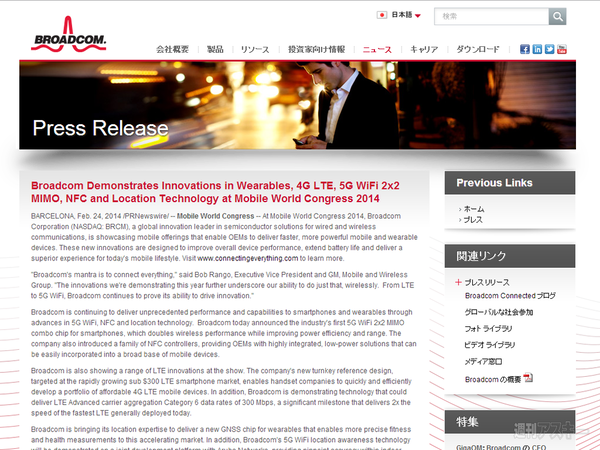The image size is (600, 450).
Task: Open the 日本語 language dropdown
Action: [406, 15]
